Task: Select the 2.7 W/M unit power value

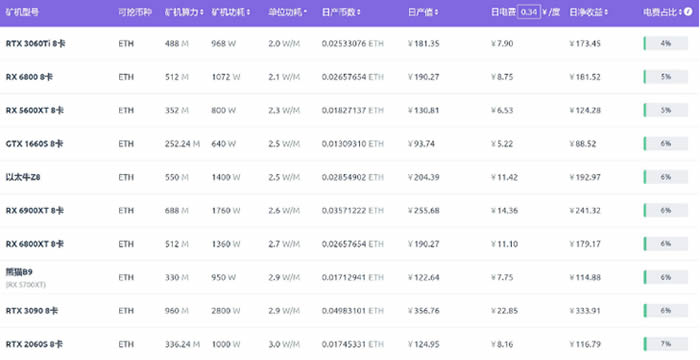Action: (x=284, y=244)
